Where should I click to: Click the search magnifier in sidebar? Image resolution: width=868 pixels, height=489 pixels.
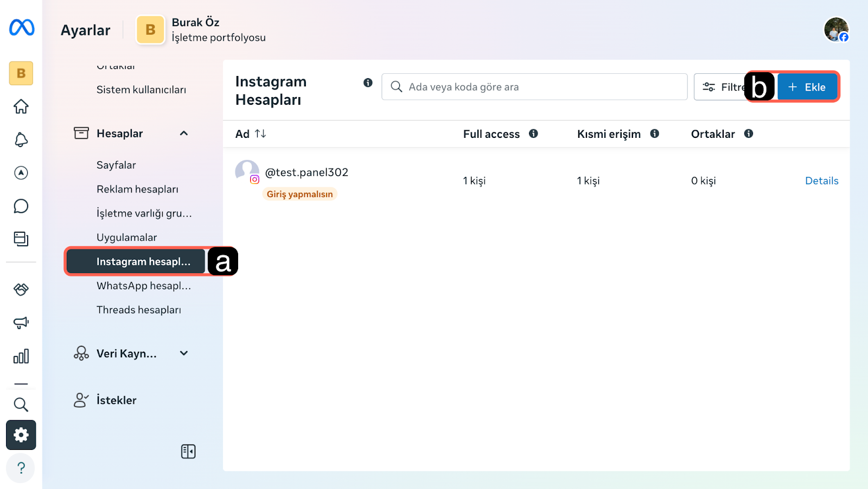click(21, 404)
